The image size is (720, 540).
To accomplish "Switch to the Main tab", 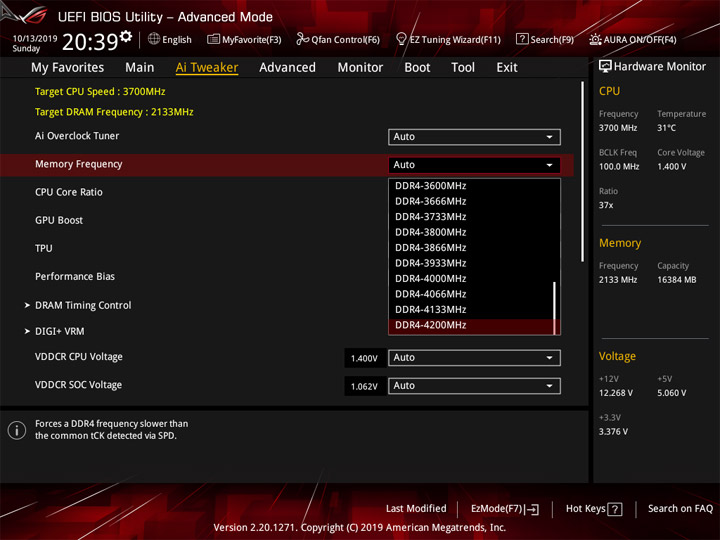I will [140, 68].
